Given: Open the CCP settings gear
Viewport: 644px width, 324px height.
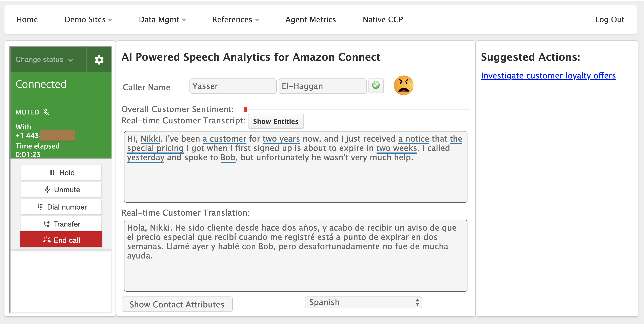Looking at the screenshot, I should [x=99, y=60].
